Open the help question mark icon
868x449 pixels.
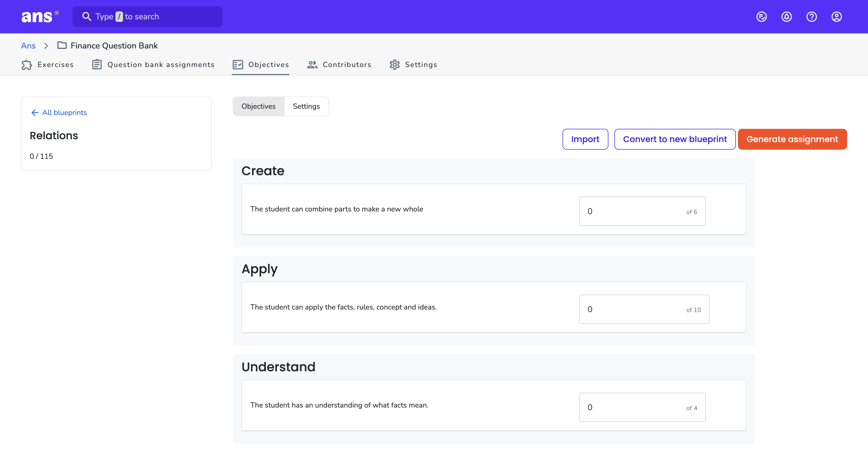[811, 16]
